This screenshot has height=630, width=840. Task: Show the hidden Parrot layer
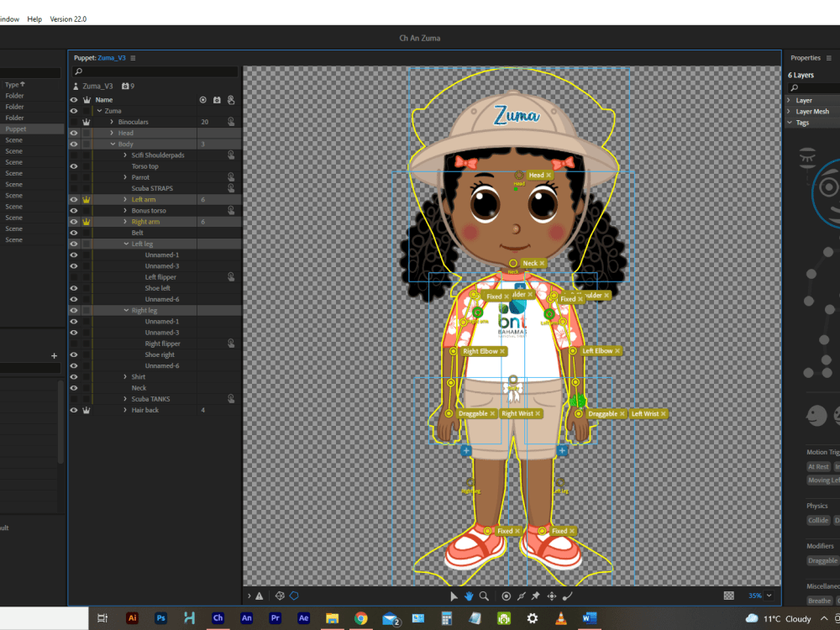click(x=74, y=177)
